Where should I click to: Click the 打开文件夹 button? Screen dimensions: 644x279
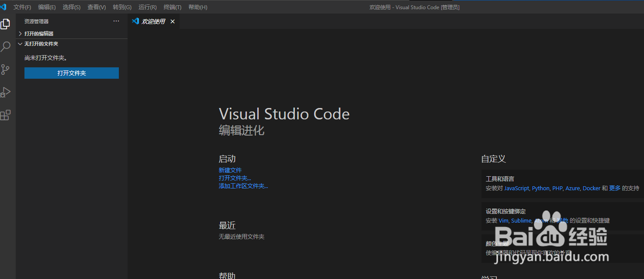click(x=72, y=73)
